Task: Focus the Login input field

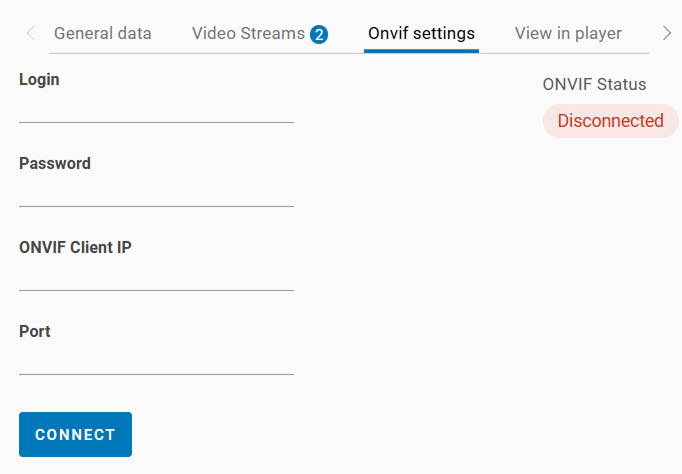Action: [x=156, y=109]
